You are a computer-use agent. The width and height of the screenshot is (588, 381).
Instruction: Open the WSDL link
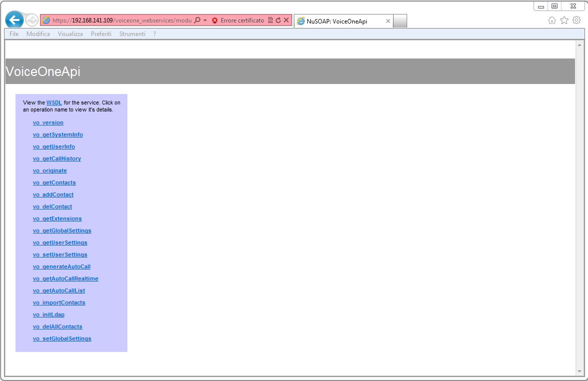(x=54, y=102)
